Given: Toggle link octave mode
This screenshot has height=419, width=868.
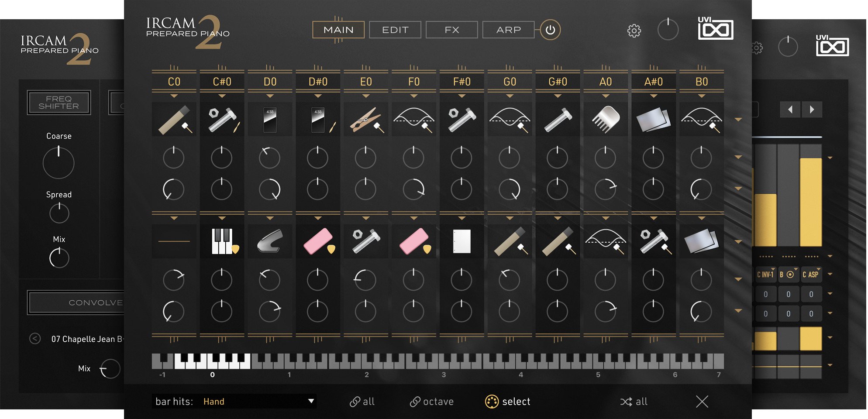Looking at the screenshot, I should 431,402.
